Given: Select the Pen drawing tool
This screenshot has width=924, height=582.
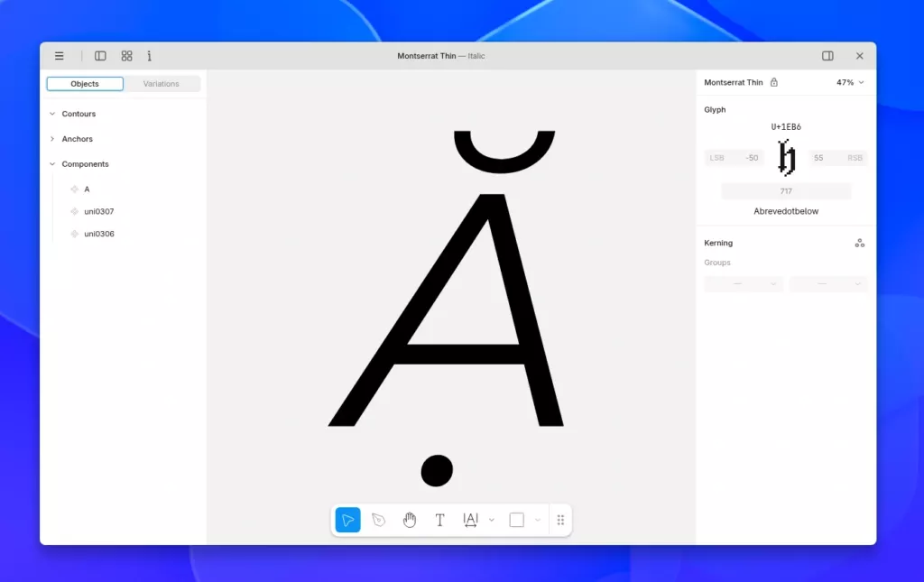Looking at the screenshot, I should 378,520.
